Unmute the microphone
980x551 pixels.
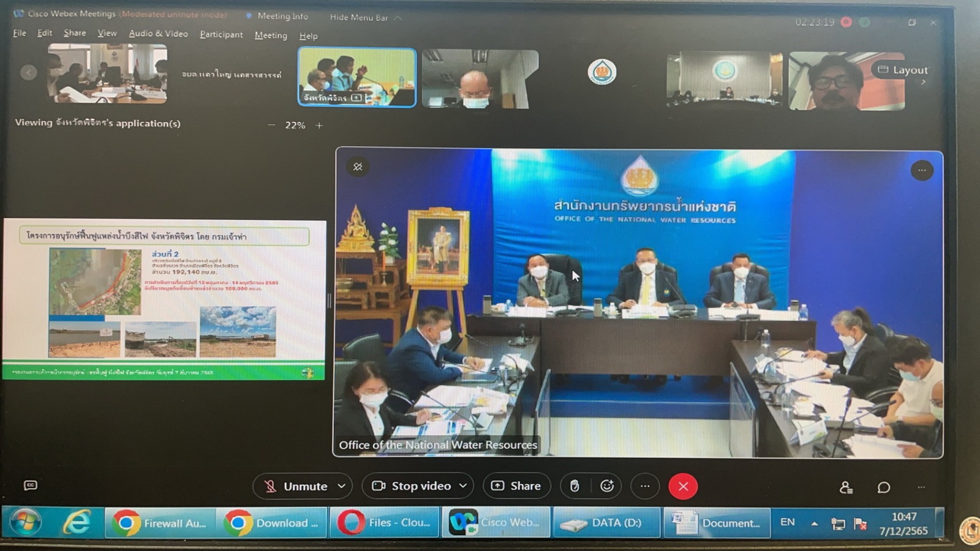point(296,486)
